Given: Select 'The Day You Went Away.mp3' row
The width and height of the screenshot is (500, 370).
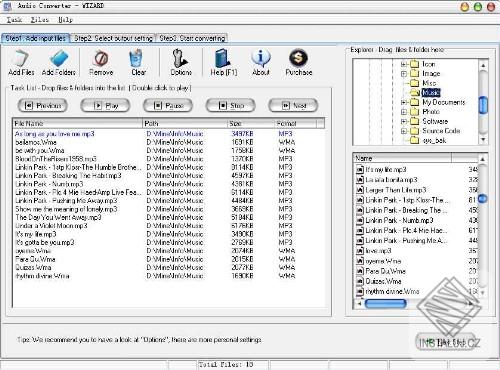Looking at the screenshot, I should click(x=169, y=217).
